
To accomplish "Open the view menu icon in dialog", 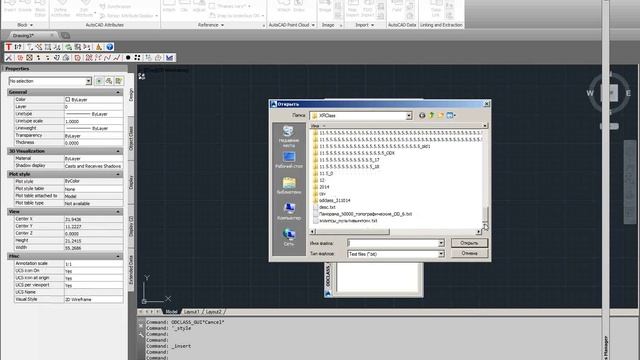I will [x=451, y=116].
